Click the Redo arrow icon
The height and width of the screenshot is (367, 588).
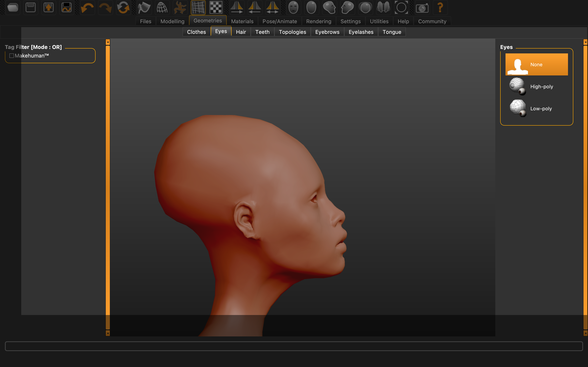[x=105, y=8]
